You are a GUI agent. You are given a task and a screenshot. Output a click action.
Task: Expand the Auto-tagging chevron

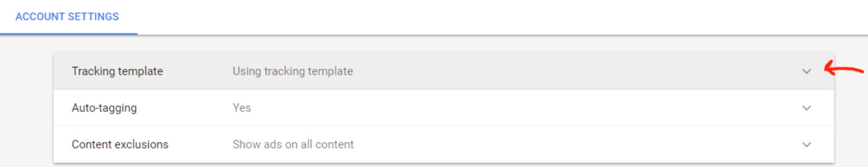(806, 108)
